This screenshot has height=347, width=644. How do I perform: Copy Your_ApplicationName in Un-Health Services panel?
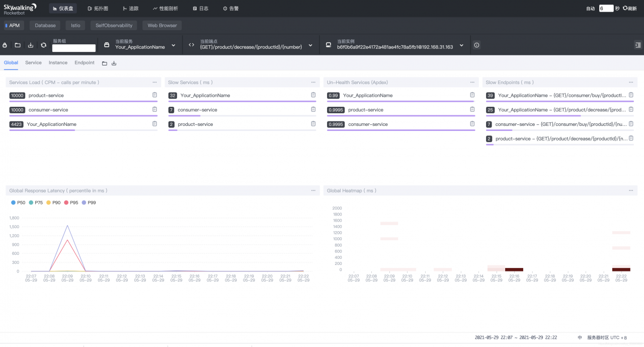(x=472, y=95)
